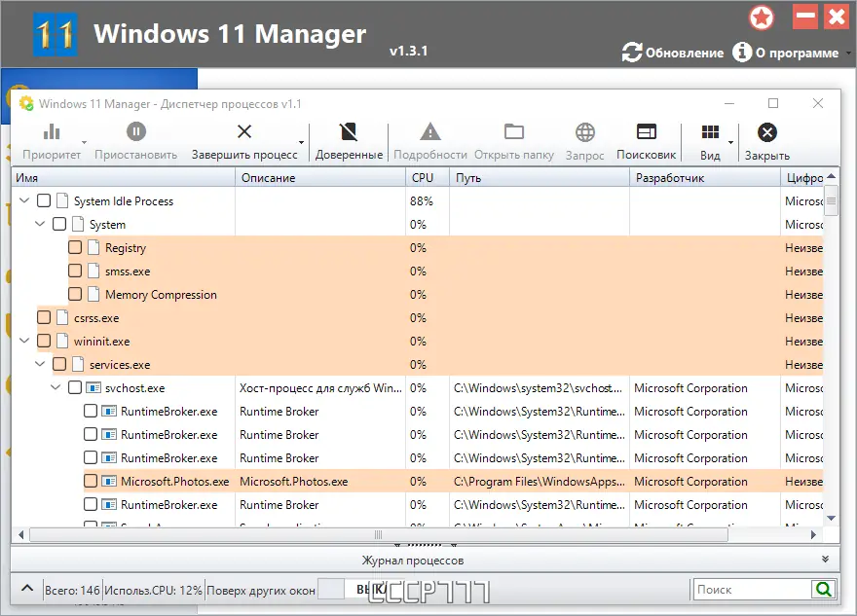Image resolution: width=857 pixels, height=616 pixels.
Task: Collapse the System process tree node
Action: tap(40, 224)
